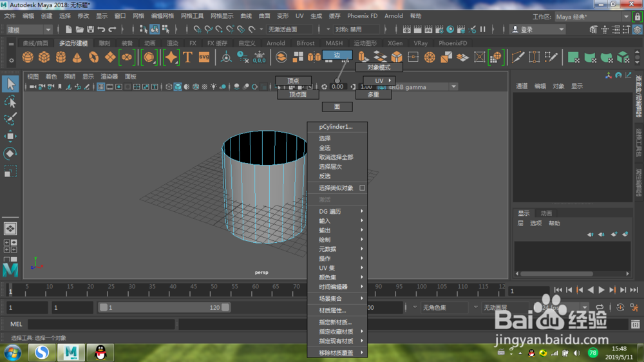Image resolution: width=644 pixels, height=362 pixels.
Task: Open Sogou browser from the taskbar
Action: (41, 352)
